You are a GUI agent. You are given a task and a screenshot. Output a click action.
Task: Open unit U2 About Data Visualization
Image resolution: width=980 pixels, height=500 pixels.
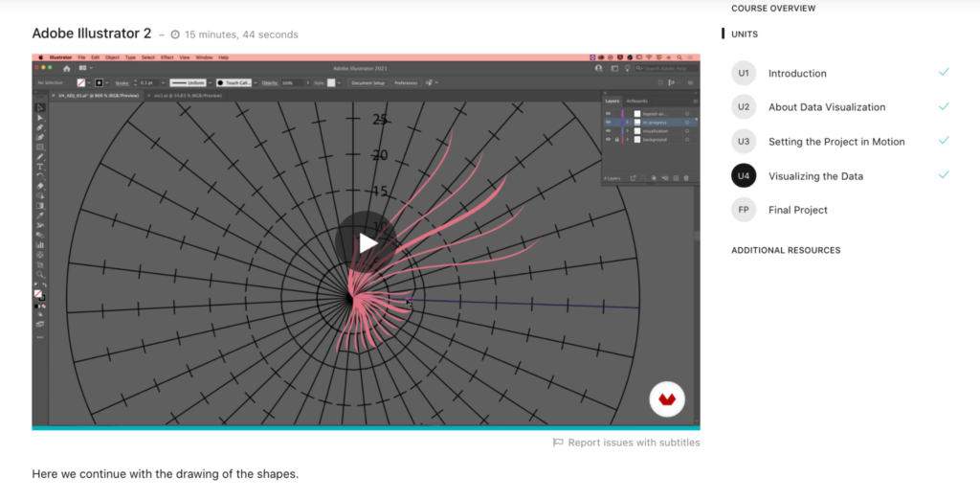tap(827, 107)
